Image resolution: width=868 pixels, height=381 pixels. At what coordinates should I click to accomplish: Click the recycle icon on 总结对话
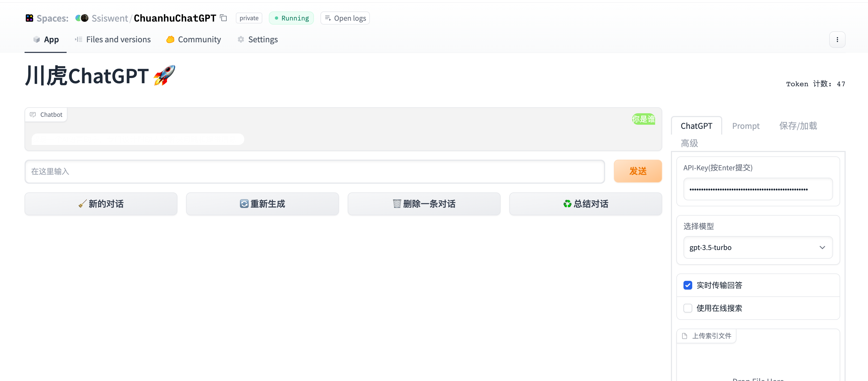567,204
